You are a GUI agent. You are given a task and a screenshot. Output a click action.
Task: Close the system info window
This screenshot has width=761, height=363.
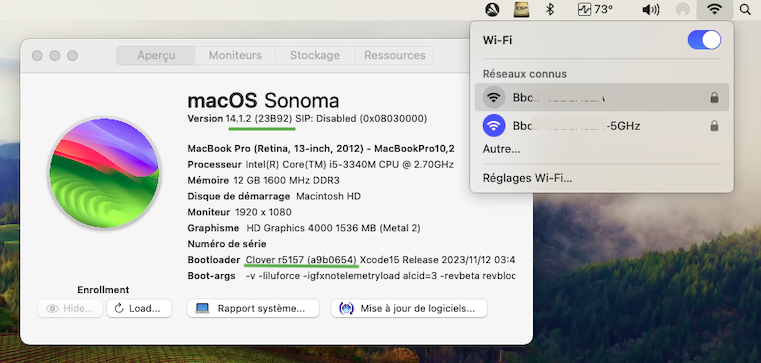click(x=37, y=56)
